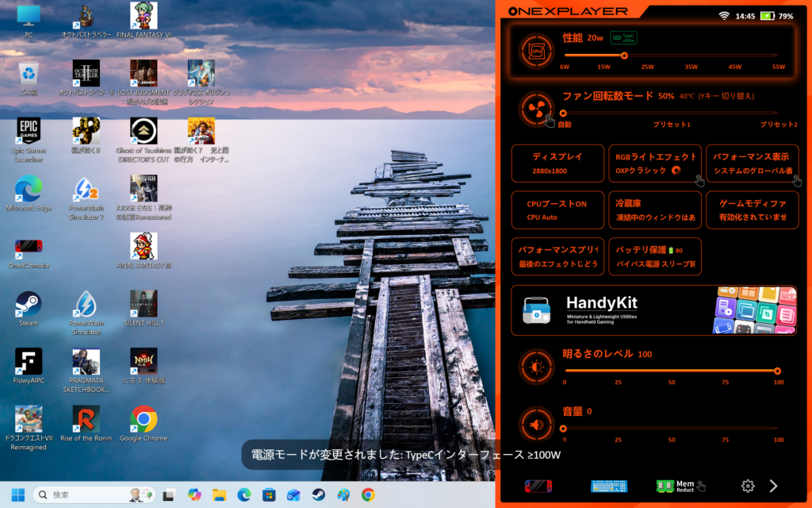The height and width of the screenshot is (508, 812).
Task: Select the プリセット1 fan mode
Action: [x=671, y=125]
